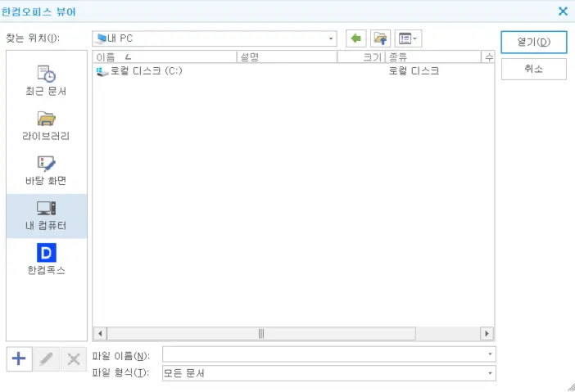575x392 pixels.
Task: Add a new location shortcut (plus)
Action: click(19, 359)
